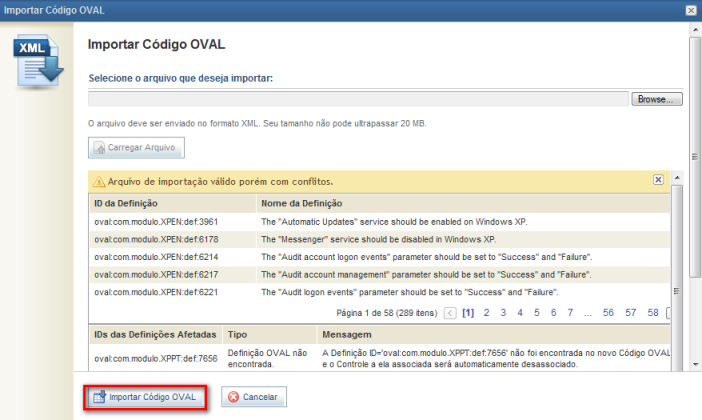Go to results page 2
The image size is (702, 420).
(486, 313)
